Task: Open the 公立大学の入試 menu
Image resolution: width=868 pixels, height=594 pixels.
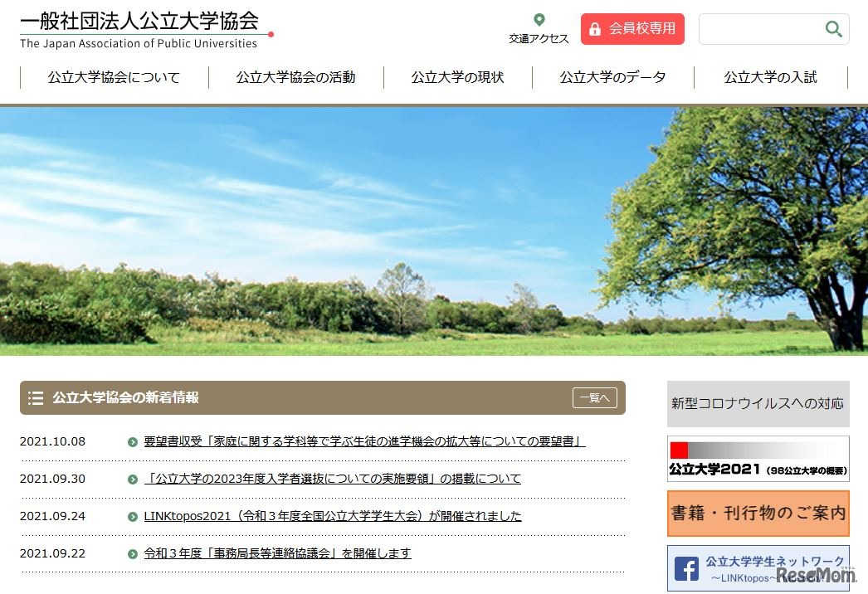Action: click(x=769, y=77)
